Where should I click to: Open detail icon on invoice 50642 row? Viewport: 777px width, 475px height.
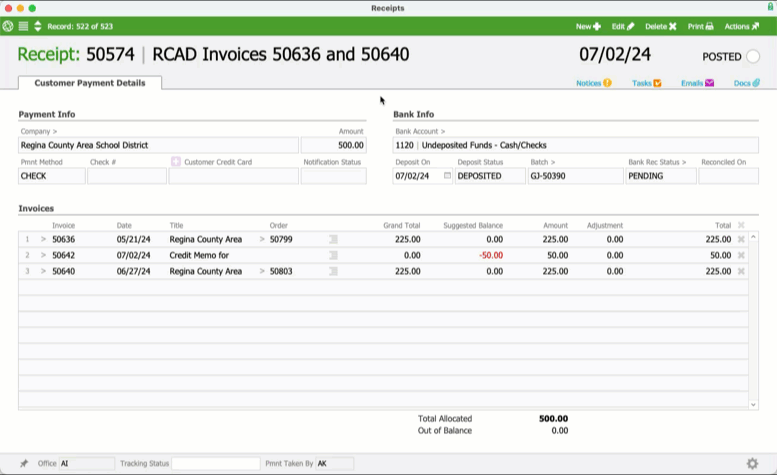(333, 255)
